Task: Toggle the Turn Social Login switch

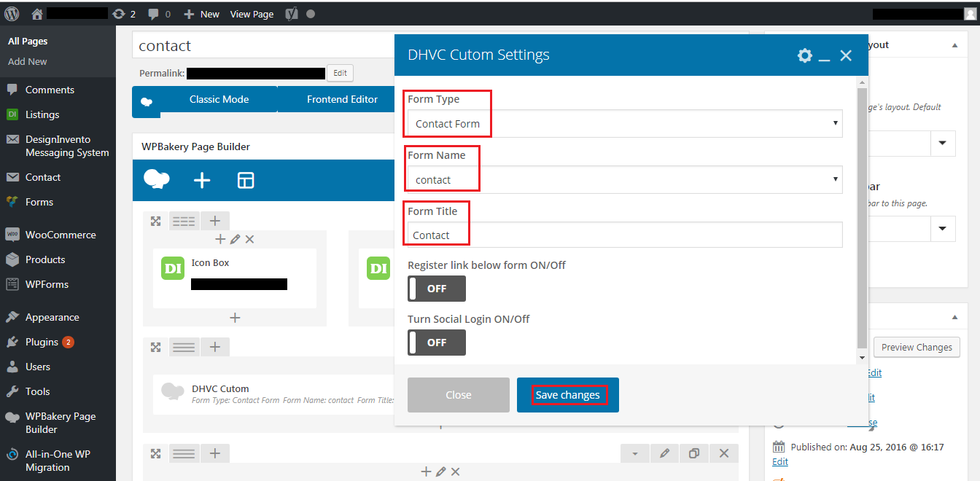Action: point(437,343)
